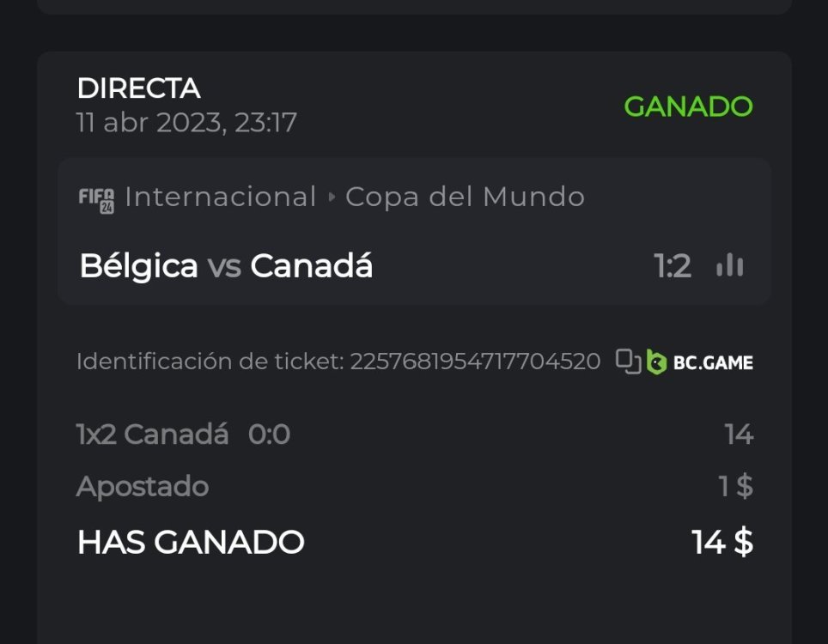Select the ticket identification number text
This screenshot has height=644, width=828.
[x=474, y=361]
